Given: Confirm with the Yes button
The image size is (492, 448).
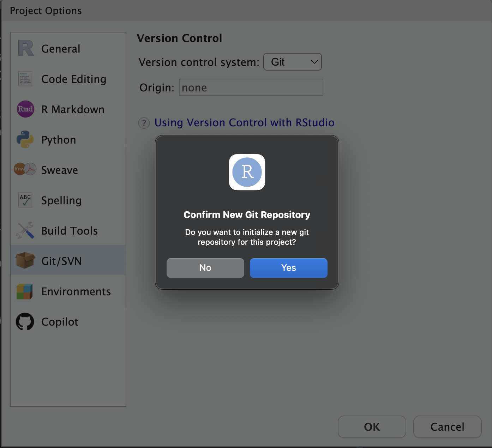Looking at the screenshot, I should point(289,268).
